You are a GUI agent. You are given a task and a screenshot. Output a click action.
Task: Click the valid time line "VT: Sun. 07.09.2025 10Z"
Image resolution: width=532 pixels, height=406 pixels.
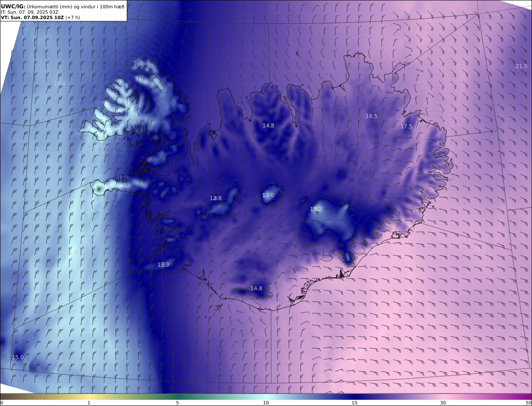coord(32,17)
